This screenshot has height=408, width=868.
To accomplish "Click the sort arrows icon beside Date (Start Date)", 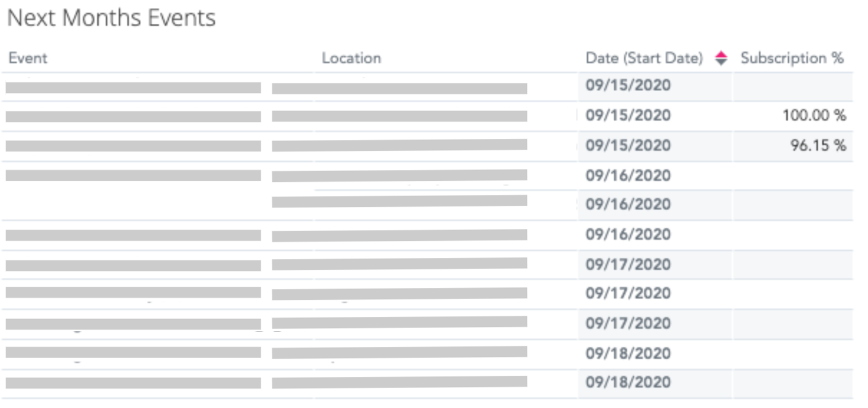I will click(721, 58).
